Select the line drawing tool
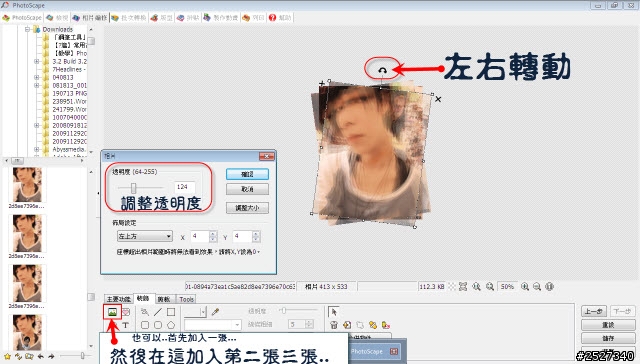 [x=158, y=312]
